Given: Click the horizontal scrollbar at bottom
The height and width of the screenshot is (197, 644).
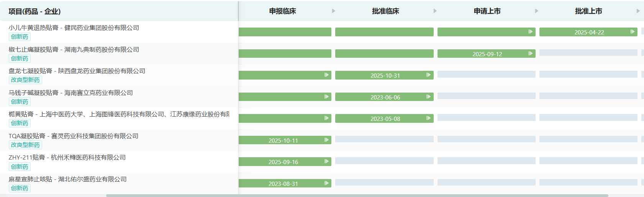Looking at the screenshot, I should click(357, 195).
